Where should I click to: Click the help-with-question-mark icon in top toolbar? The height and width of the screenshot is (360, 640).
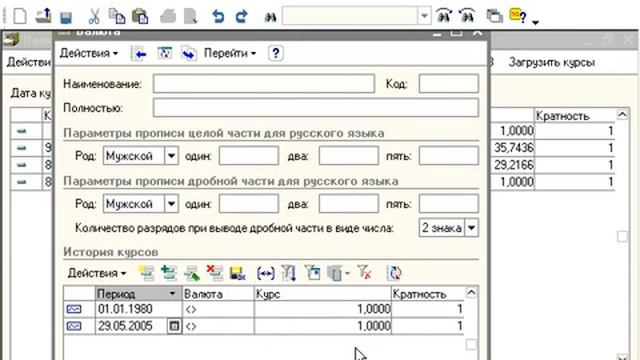pos(518,16)
